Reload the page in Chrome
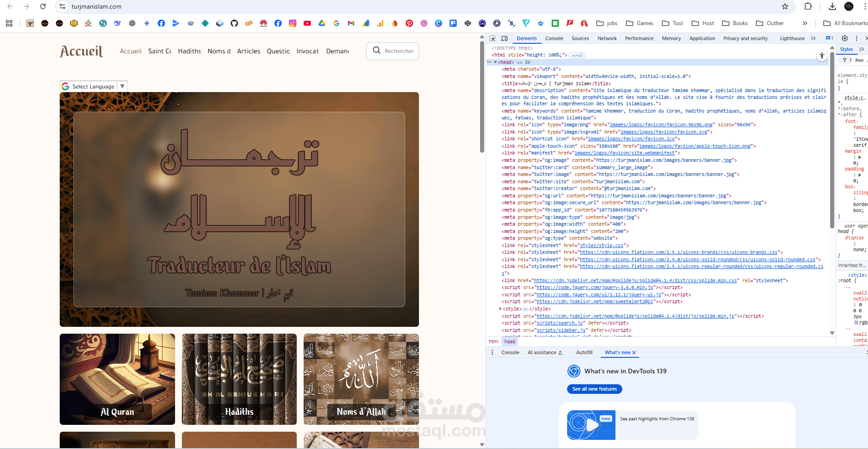Screen dimensions: 868x449 click(43, 6)
